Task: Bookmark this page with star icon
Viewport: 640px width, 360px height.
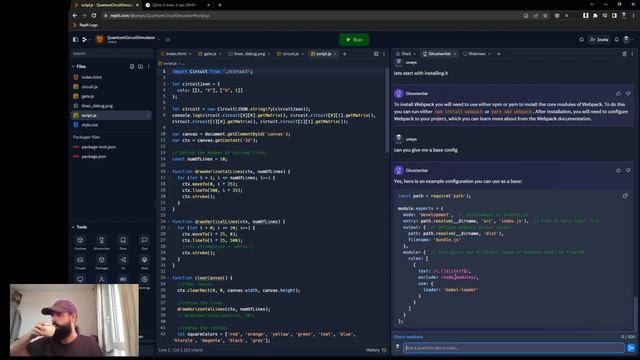Action: point(545,16)
